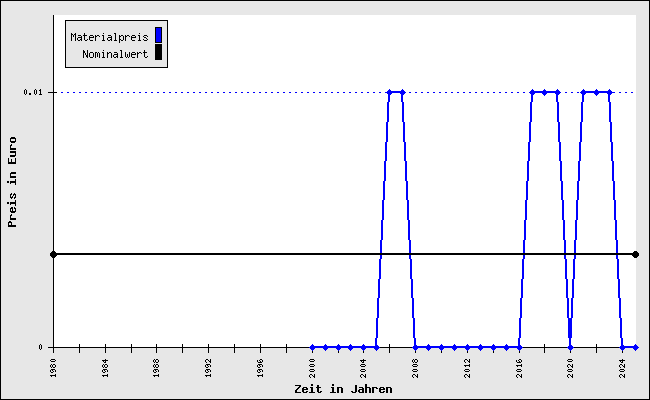Click the 2016 x-axis year label
The width and height of the screenshot is (650, 400).
pyautogui.click(x=519, y=368)
